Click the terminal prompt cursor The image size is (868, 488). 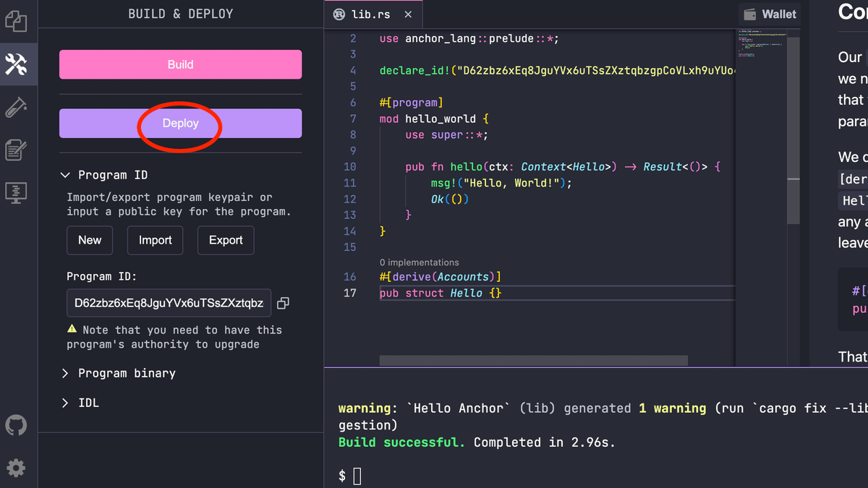pyautogui.click(x=357, y=476)
